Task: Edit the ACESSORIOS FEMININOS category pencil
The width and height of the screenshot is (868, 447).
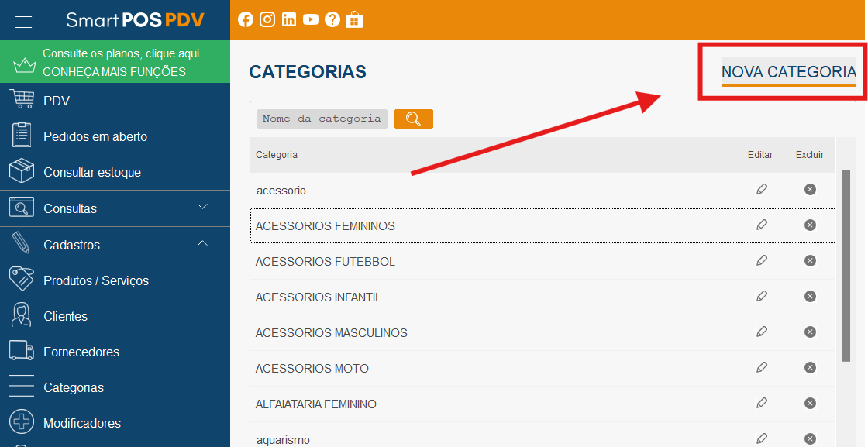Action: [762, 225]
